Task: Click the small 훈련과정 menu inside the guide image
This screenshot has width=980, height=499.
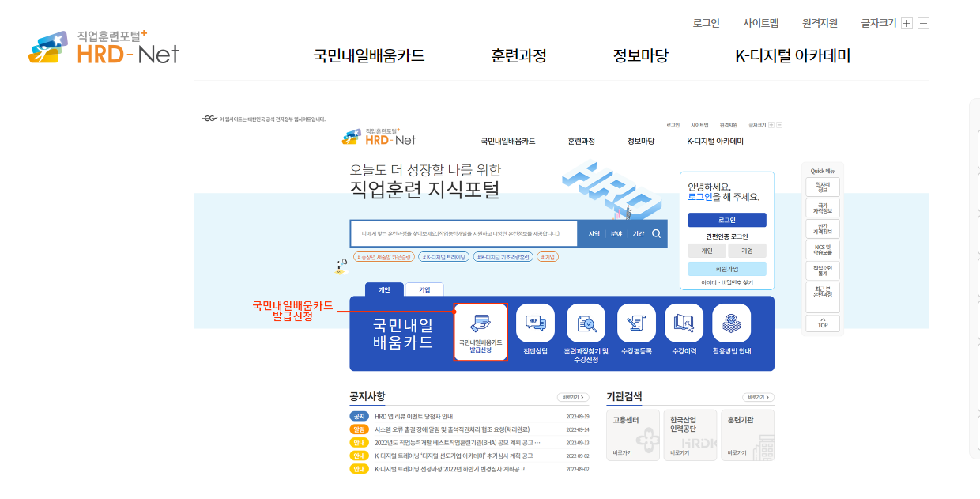Action: (581, 142)
